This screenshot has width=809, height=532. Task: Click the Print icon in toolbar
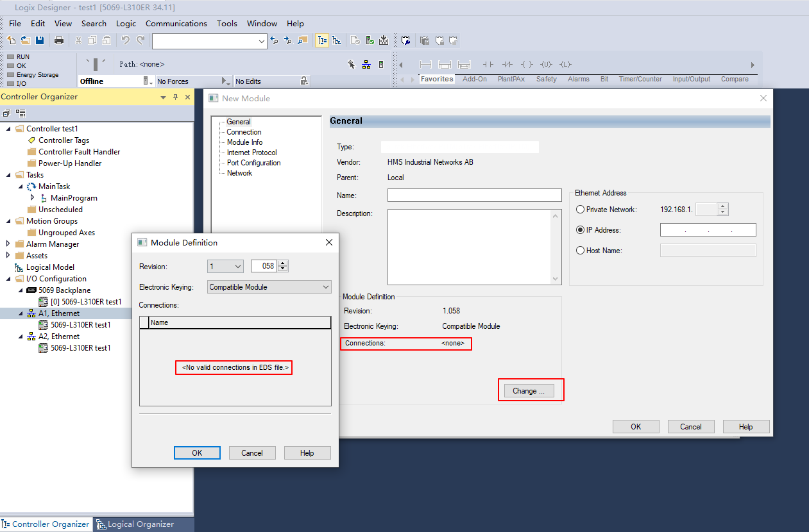pyautogui.click(x=59, y=40)
